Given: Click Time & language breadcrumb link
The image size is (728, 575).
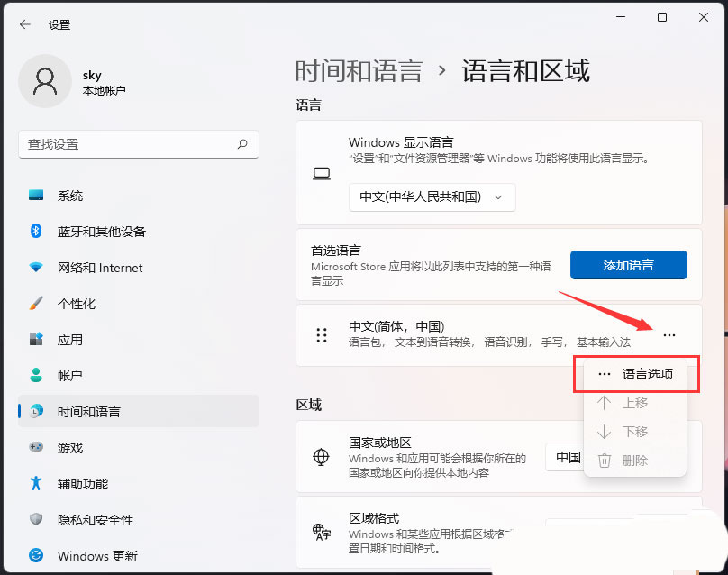Looking at the screenshot, I should (x=359, y=70).
